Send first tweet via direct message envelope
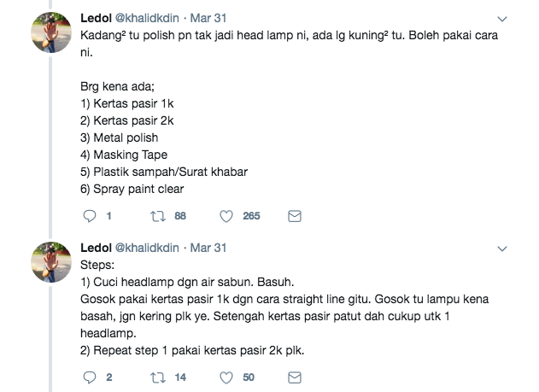The width and height of the screenshot is (539, 392). pos(294,216)
